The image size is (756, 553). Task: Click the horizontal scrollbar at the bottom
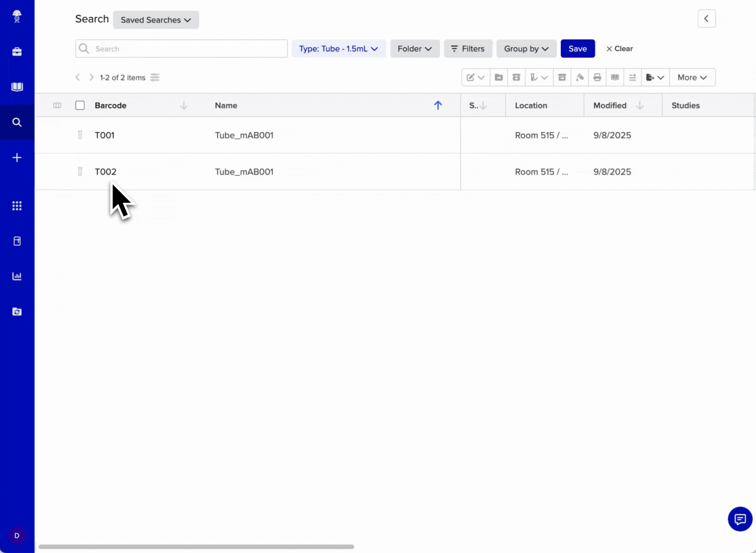(x=196, y=547)
